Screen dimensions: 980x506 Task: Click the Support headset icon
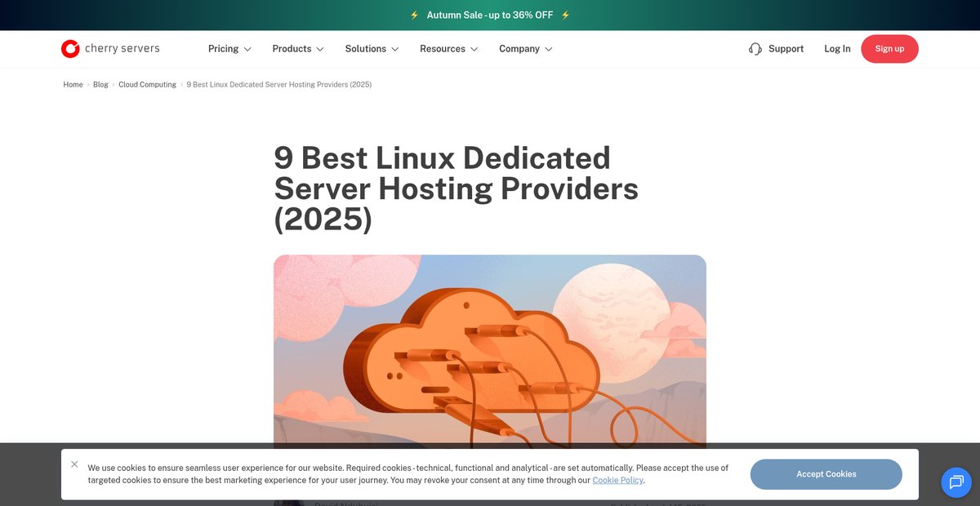(755, 49)
